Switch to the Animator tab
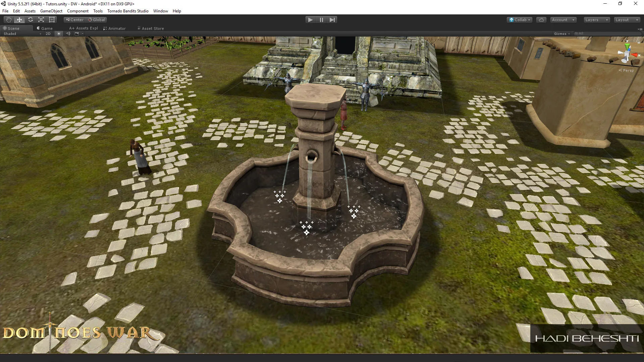Image resolution: width=644 pixels, height=362 pixels. click(x=115, y=28)
